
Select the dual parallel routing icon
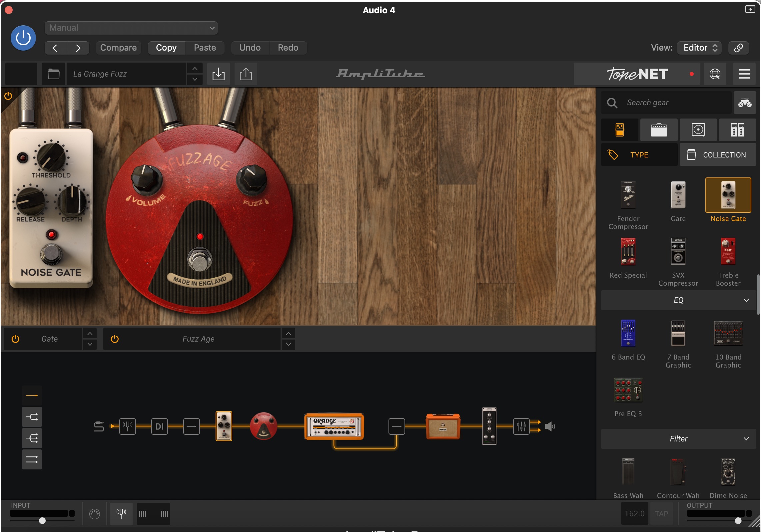(x=32, y=459)
